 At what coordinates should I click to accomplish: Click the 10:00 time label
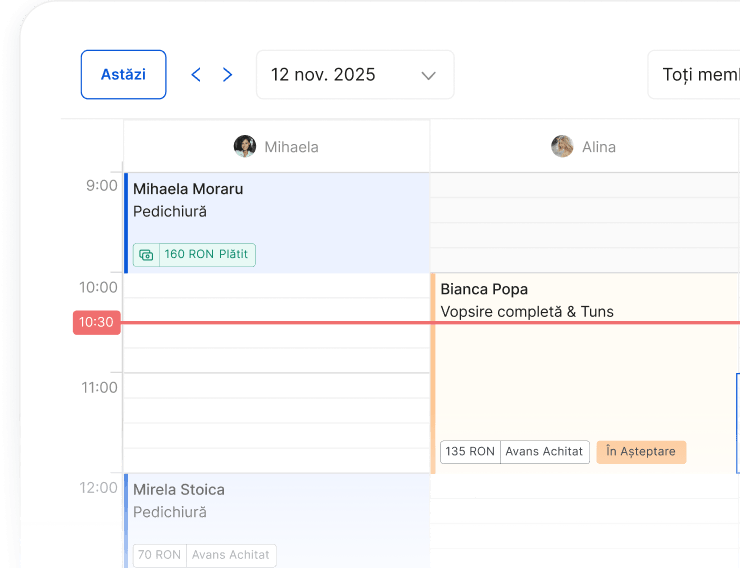[x=98, y=287]
